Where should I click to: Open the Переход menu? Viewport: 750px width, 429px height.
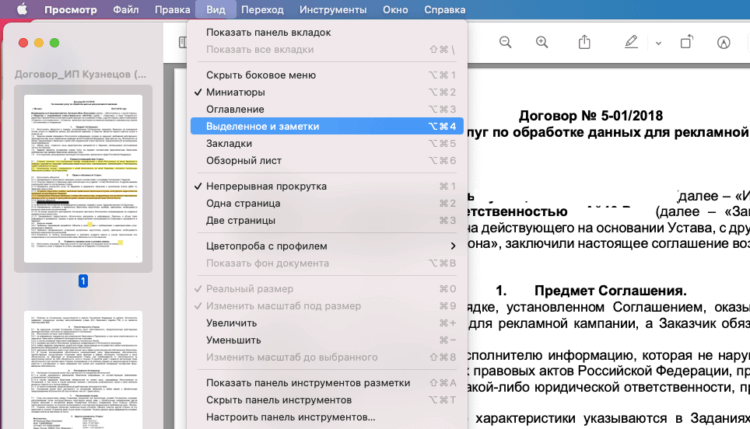pyautogui.click(x=262, y=10)
